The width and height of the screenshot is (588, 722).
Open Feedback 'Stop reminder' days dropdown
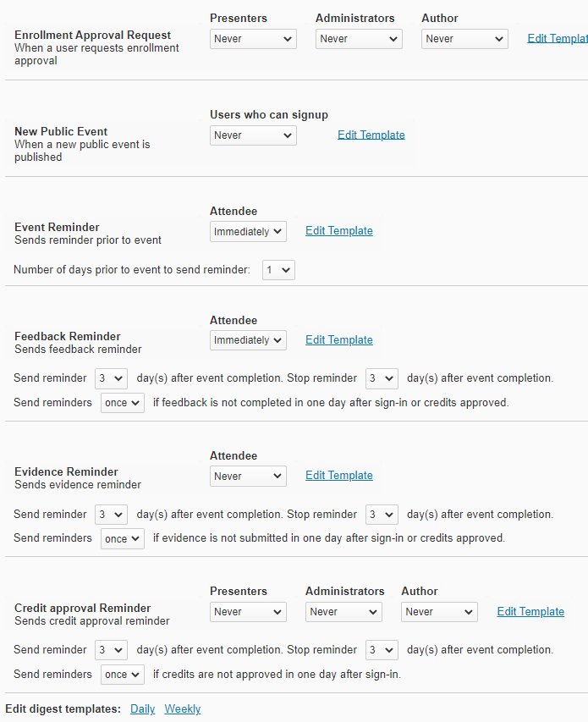point(382,378)
